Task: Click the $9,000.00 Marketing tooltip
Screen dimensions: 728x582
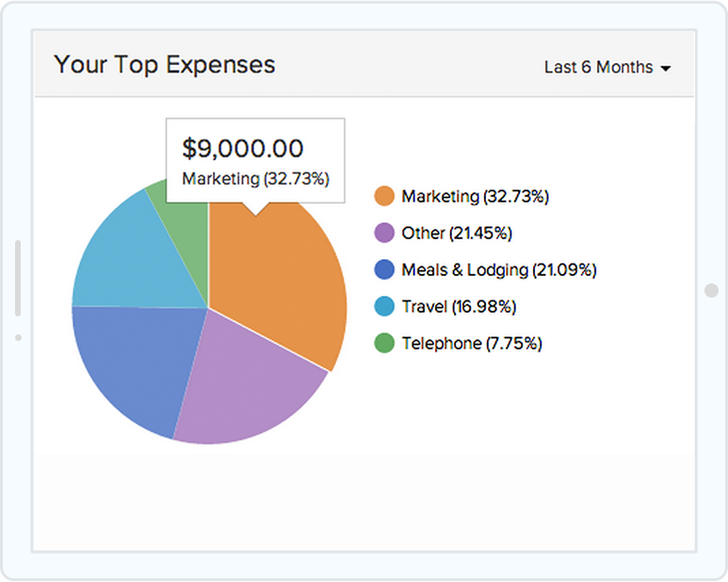Action: tap(254, 160)
